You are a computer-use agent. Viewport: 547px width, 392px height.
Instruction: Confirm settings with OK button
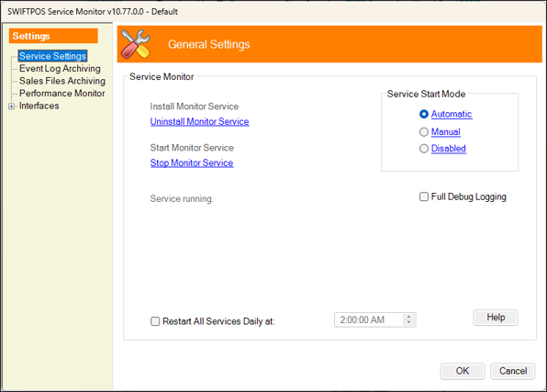(463, 371)
